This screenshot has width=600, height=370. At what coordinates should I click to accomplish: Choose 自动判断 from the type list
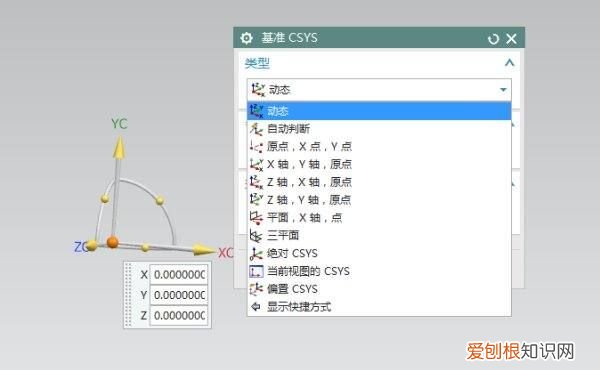(379, 129)
